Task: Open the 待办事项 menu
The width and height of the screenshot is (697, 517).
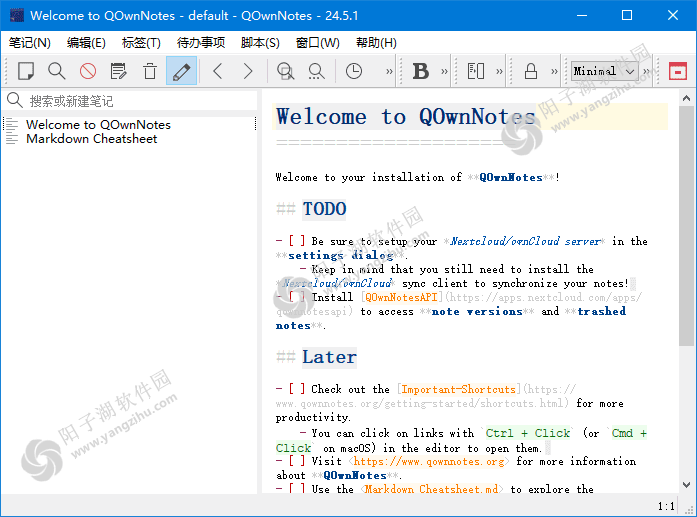Action: 201,43
